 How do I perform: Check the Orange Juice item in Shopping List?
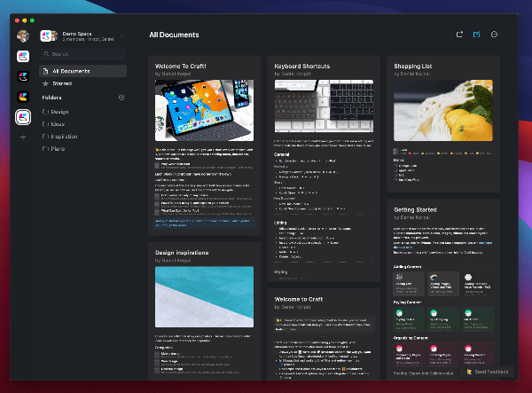pos(395,166)
